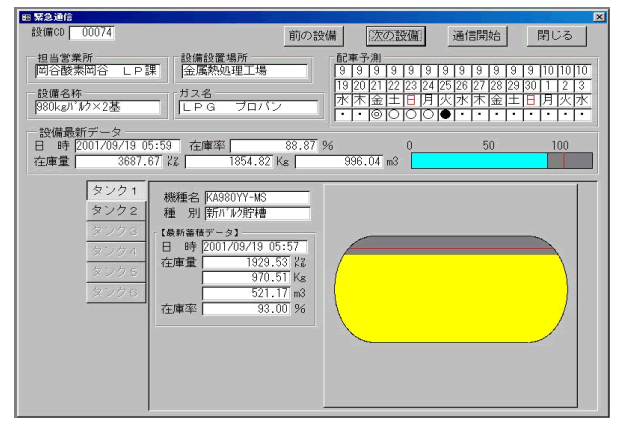This screenshot has height=430, width=624.
Task: Click the dot symbol under date 29
Action: click(x=513, y=115)
